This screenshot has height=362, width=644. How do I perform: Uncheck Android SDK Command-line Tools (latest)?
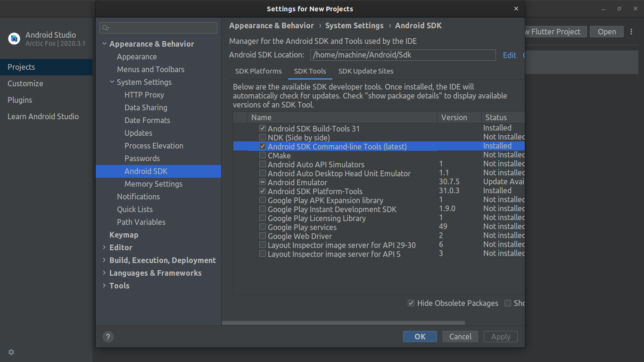click(x=263, y=146)
